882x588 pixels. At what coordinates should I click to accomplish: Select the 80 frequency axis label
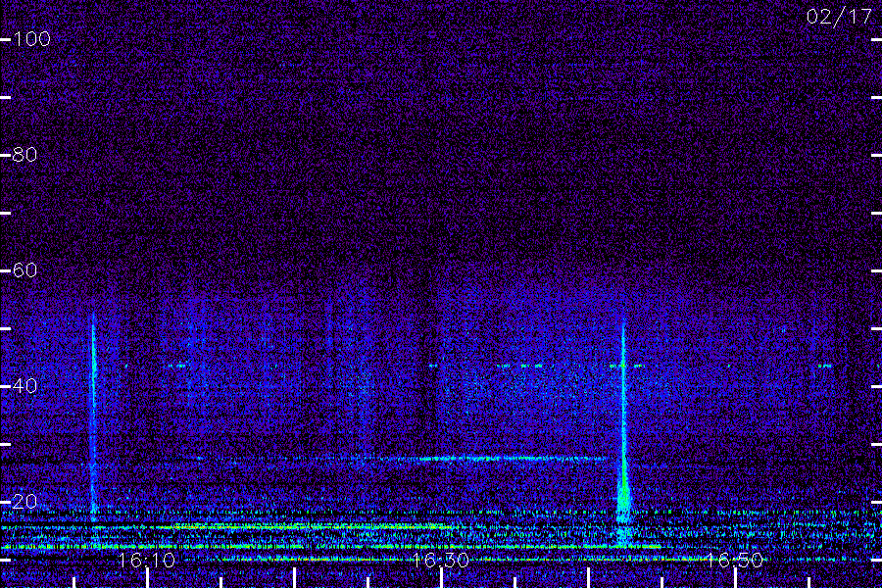click(x=24, y=154)
